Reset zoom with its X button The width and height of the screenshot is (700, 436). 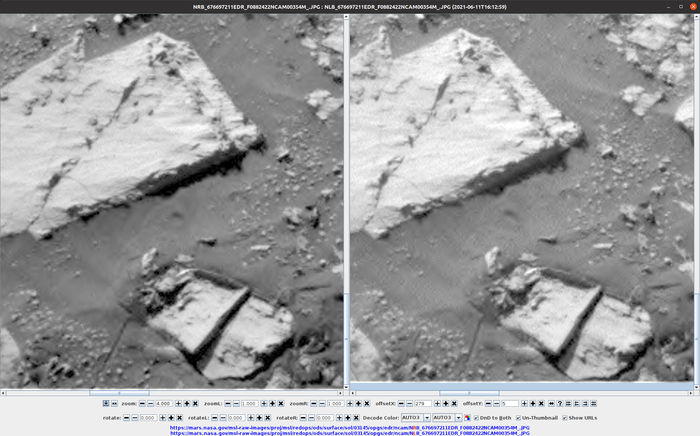pos(195,403)
